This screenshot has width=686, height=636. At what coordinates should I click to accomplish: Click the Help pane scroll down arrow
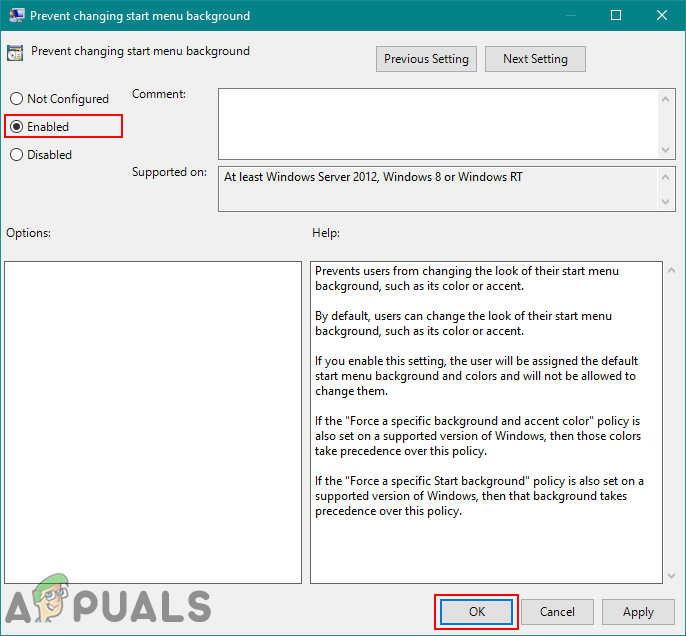[672, 576]
